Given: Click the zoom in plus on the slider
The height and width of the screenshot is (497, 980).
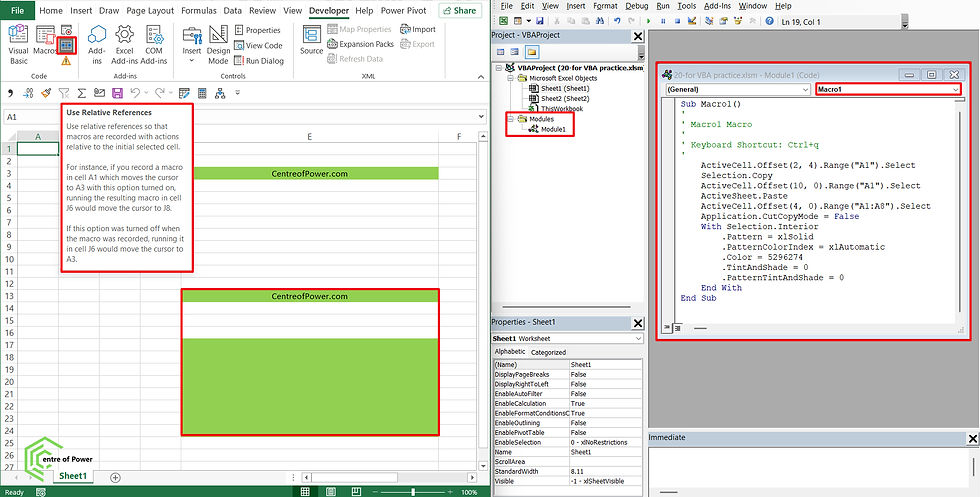Looking at the screenshot, I should [x=452, y=492].
